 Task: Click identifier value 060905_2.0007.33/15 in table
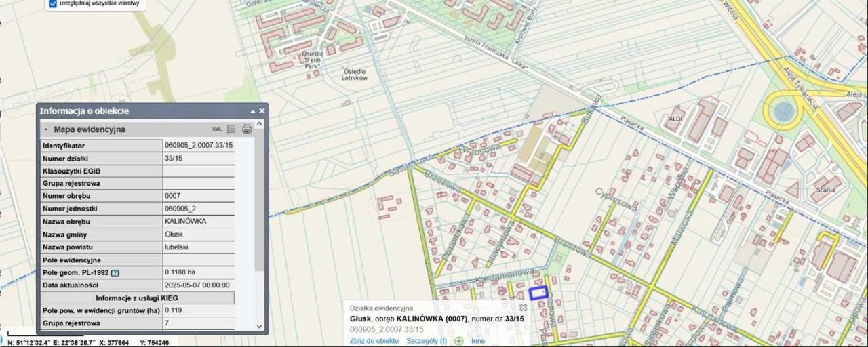[x=199, y=146]
